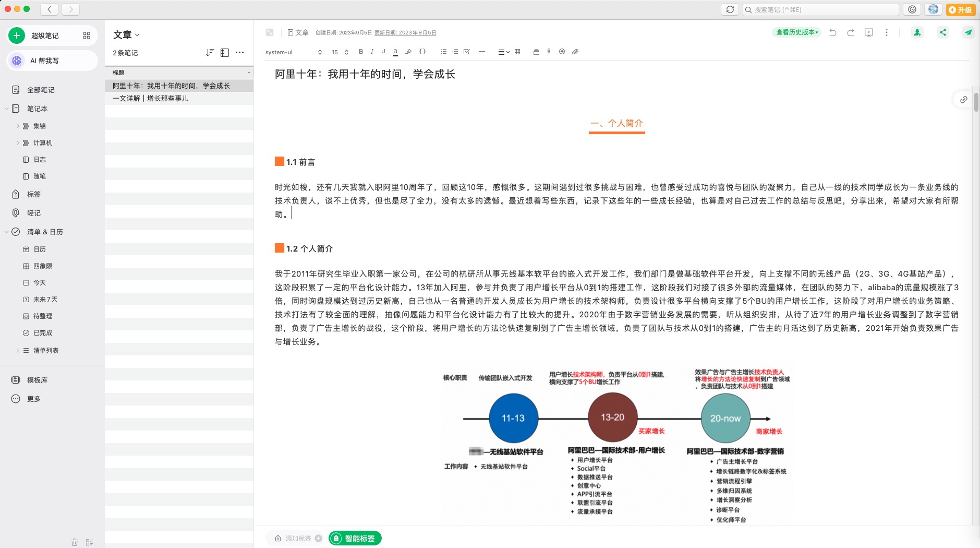Open the editor more actions menu
The width and height of the screenshot is (980, 548).
887,32
